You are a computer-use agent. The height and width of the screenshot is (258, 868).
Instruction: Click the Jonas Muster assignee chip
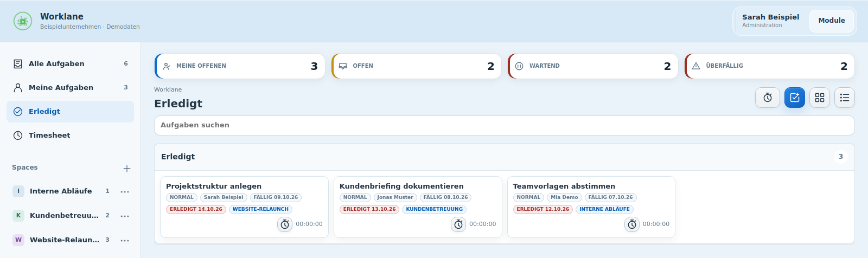pyautogui.click(x=395, y=197)
